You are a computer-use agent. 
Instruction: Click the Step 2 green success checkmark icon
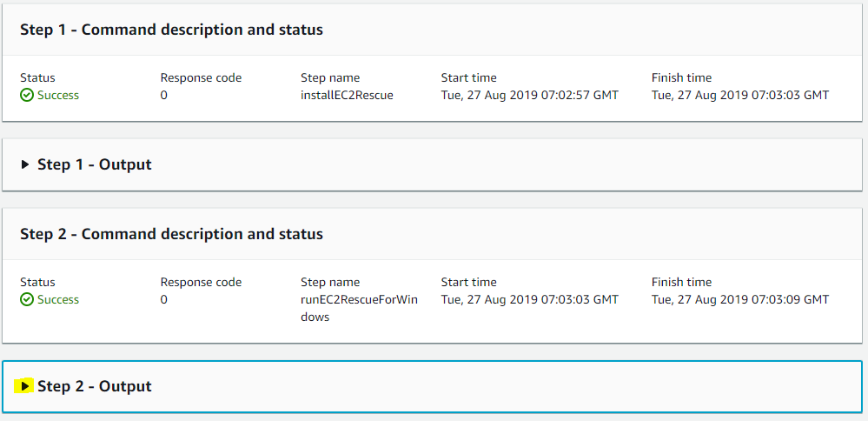[x=27, y=300]
